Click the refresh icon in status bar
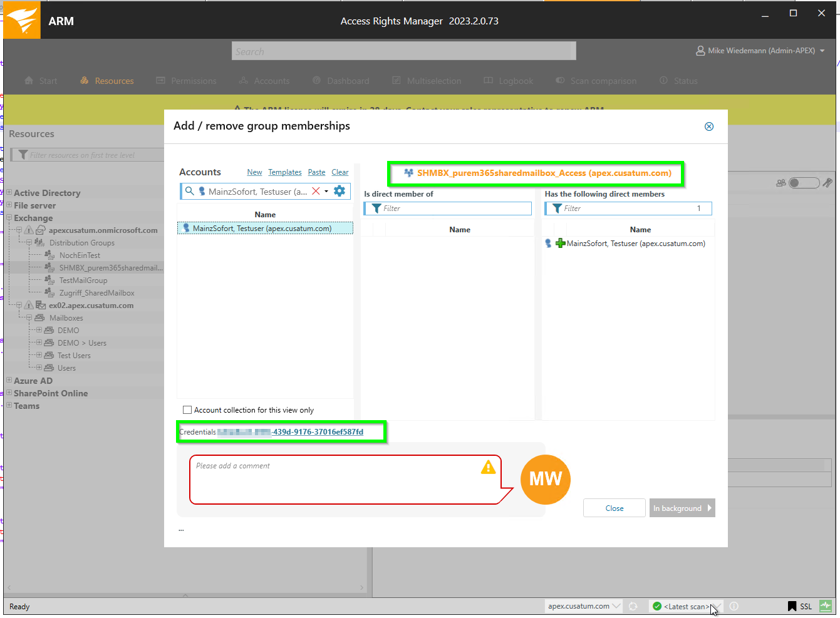The width and height of the screenshot is (840, 618). coord(633,606)
